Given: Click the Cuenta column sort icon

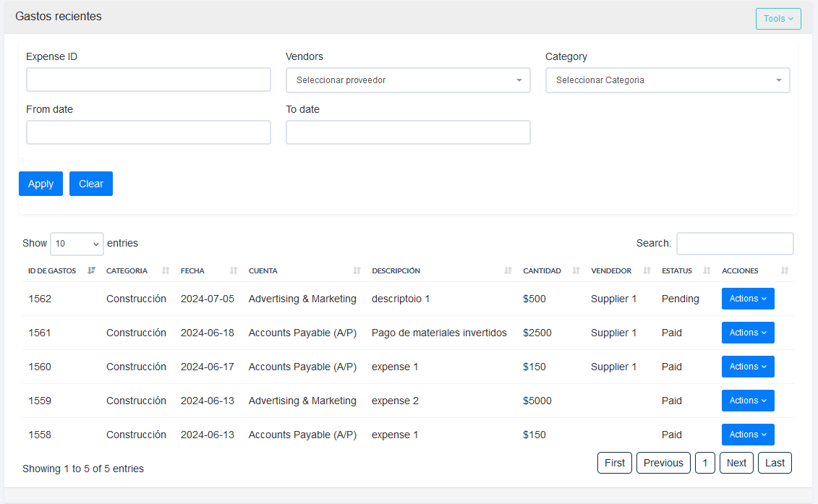Looking at the screenshot, I should [x=357, y=270].
